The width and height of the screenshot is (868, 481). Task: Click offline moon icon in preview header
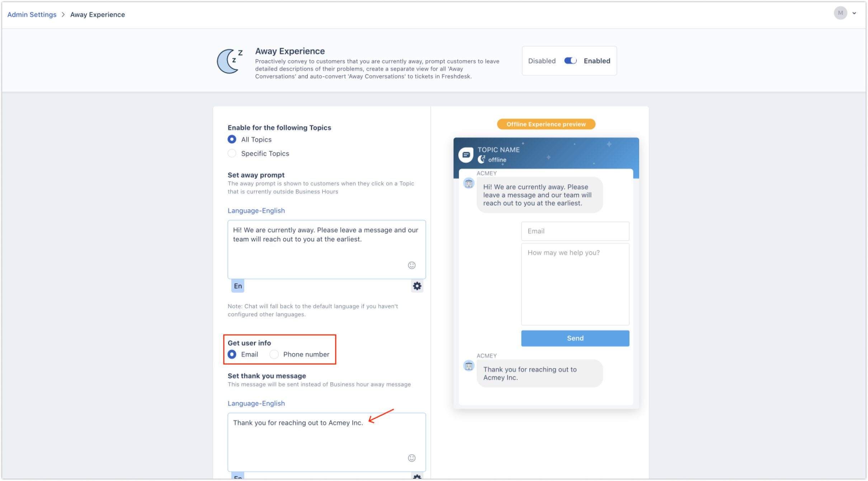point(481,159)
